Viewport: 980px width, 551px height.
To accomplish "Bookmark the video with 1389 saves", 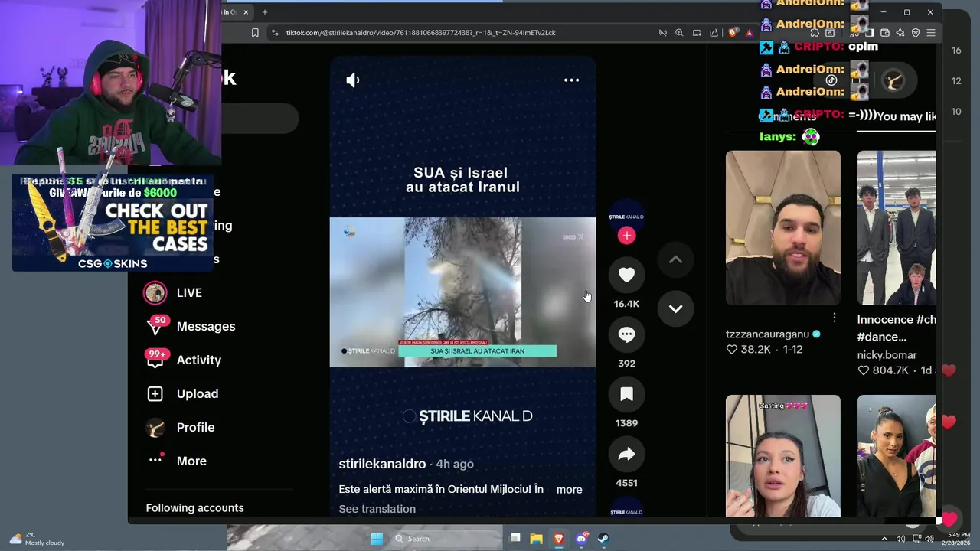I will pyautogui.click(x=626, y=394).
